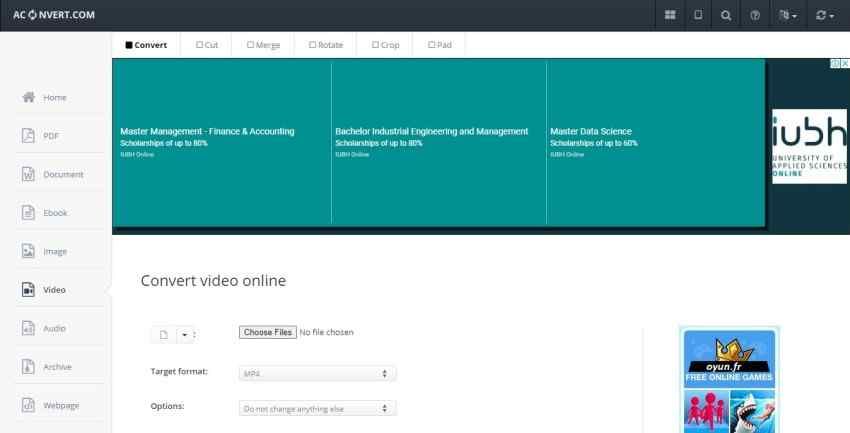The image size is (850, 433).
Task: Click the Webpage icon in sidebar
Action: 28,405
